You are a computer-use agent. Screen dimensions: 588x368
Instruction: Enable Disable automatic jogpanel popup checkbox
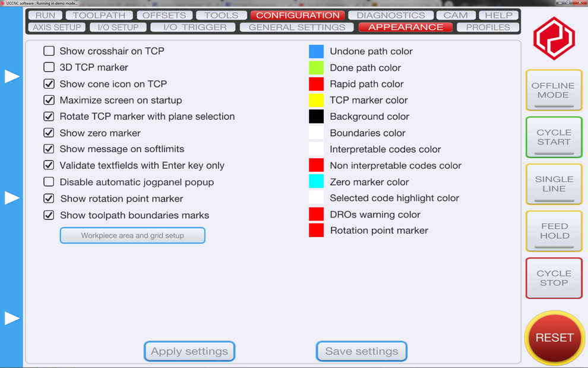[x=49, y=182]
